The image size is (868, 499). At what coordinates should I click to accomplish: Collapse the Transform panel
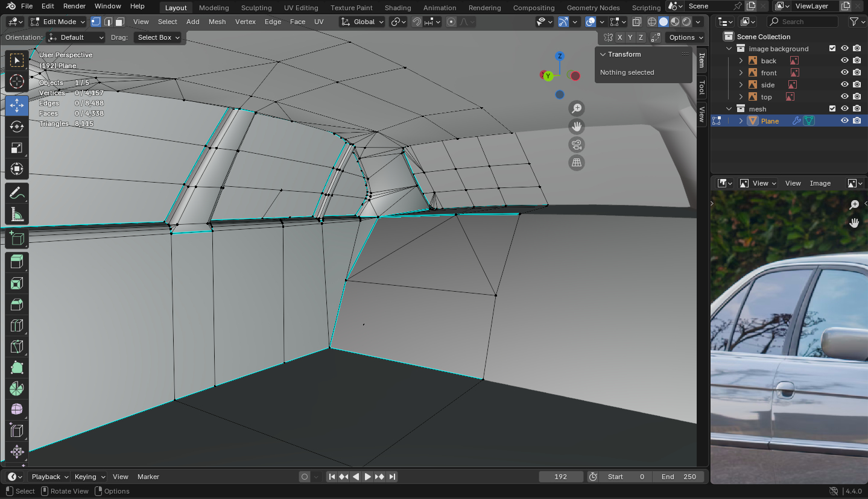(603, 54)
